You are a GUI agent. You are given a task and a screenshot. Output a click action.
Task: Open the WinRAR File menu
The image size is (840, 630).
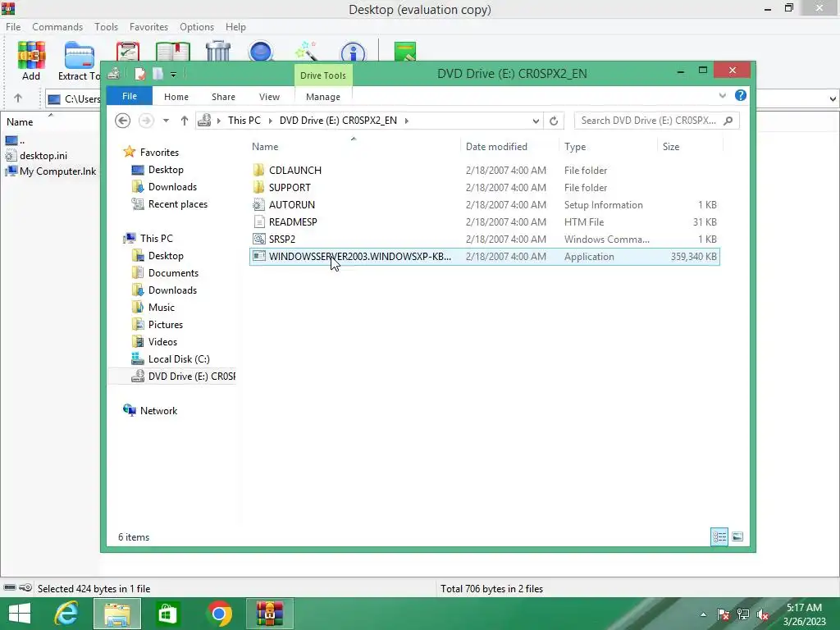[x=13, y=27]
